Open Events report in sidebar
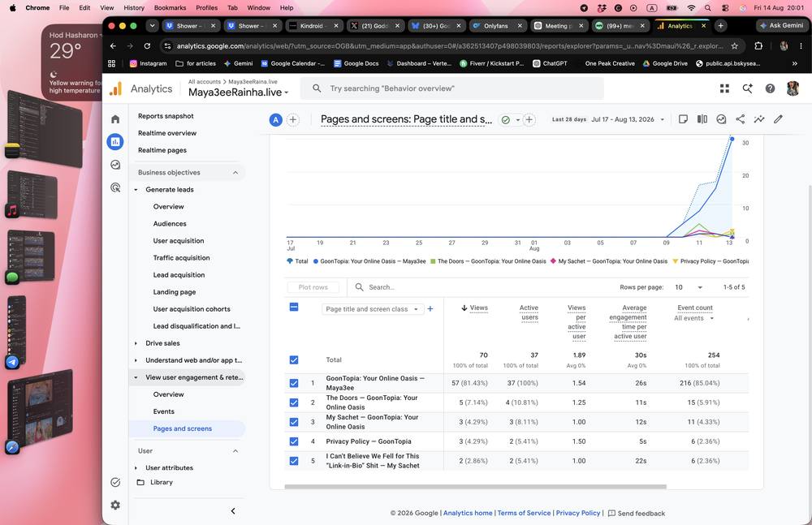The height and width of the screenshot is (525, 812). [164, 411]
